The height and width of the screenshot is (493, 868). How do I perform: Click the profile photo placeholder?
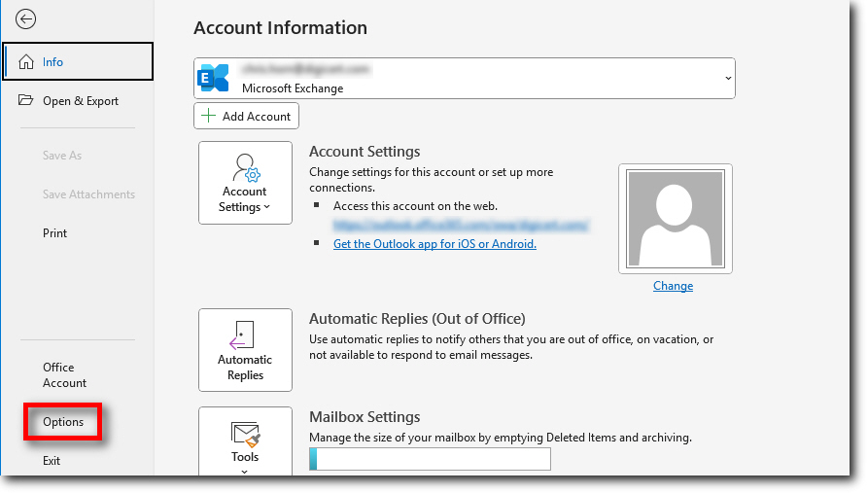[676, 219]
